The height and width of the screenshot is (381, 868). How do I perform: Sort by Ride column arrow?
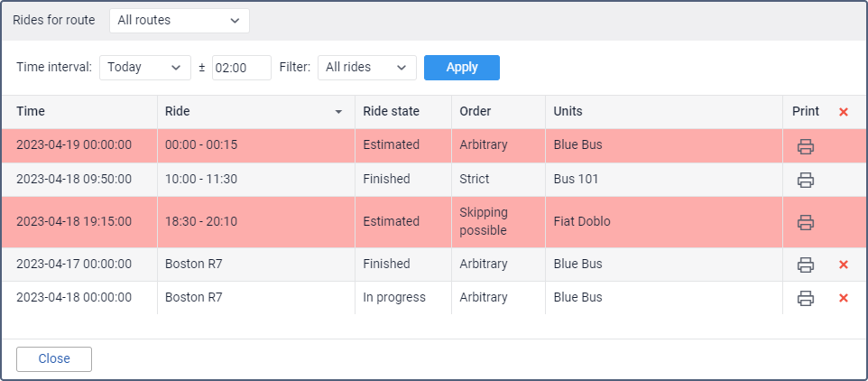[x=338, y=112]
